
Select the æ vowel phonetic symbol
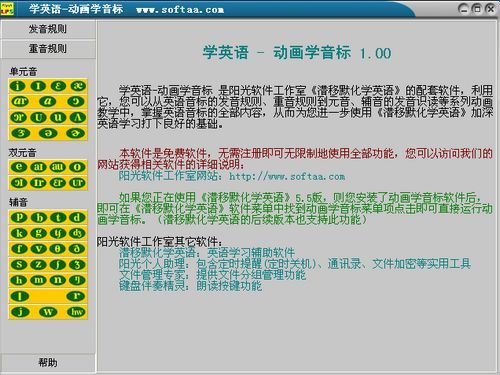click(78, 86)
